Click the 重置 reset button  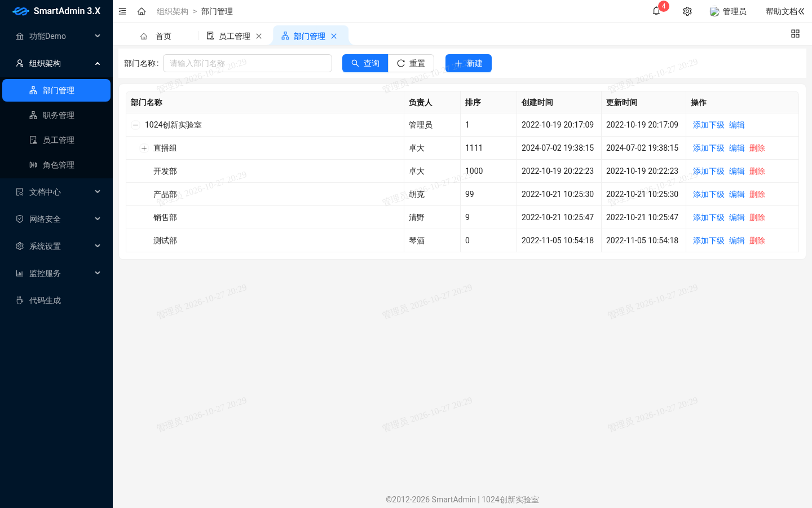411,63
